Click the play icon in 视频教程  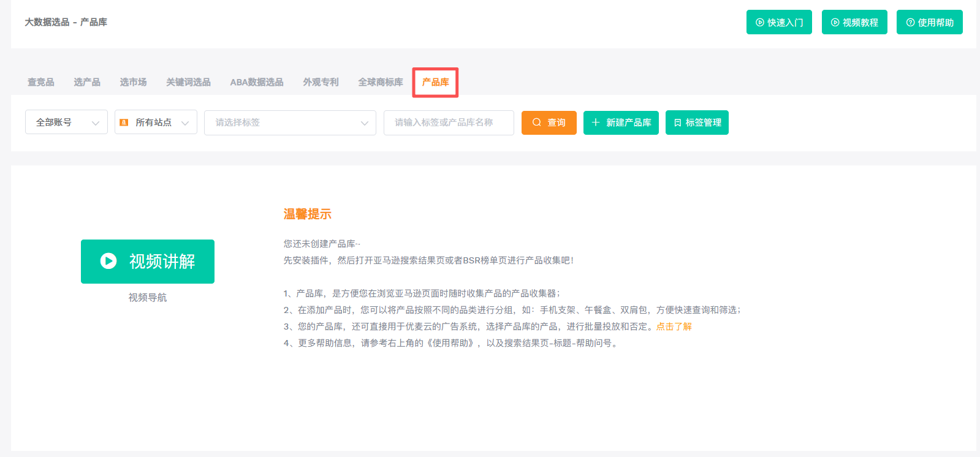[x=835, y=23]
